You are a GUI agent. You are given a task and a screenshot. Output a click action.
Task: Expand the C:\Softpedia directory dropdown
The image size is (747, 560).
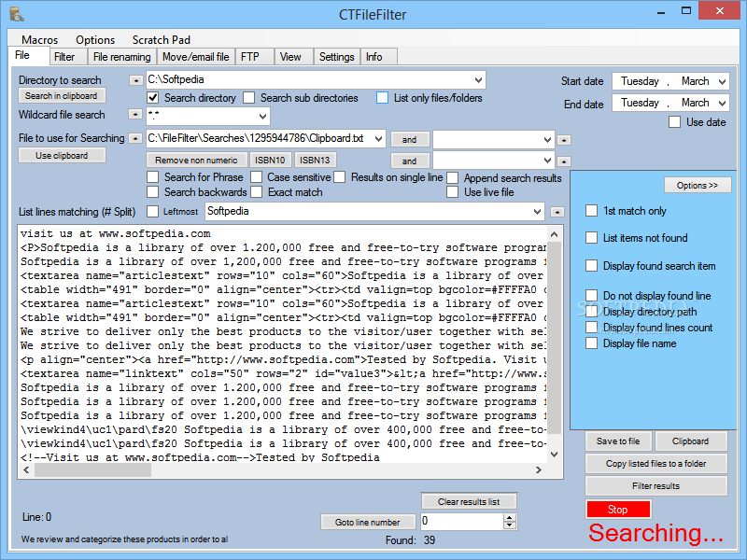point(478,80)
